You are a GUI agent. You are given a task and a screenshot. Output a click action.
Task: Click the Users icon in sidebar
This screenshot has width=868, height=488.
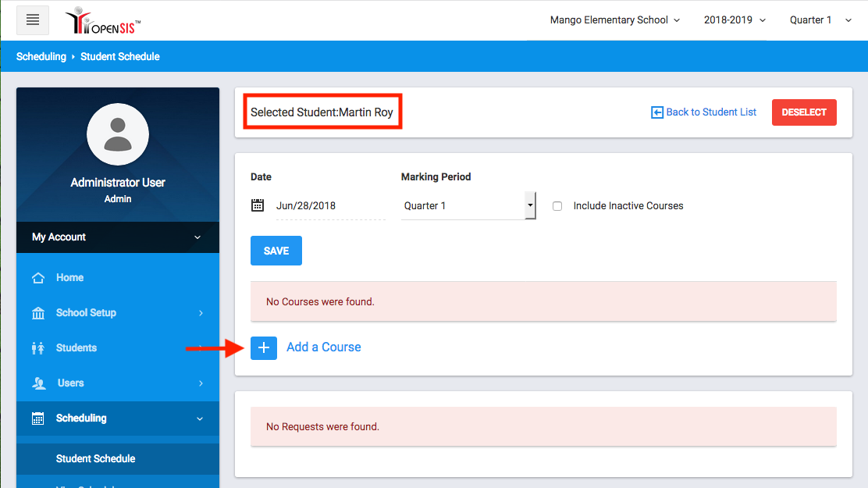38,383
